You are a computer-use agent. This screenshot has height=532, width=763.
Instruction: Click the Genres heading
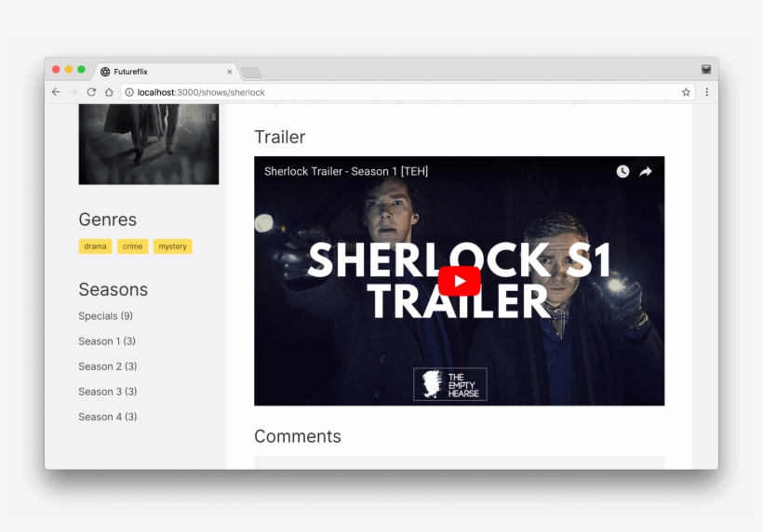coord(108,219)
